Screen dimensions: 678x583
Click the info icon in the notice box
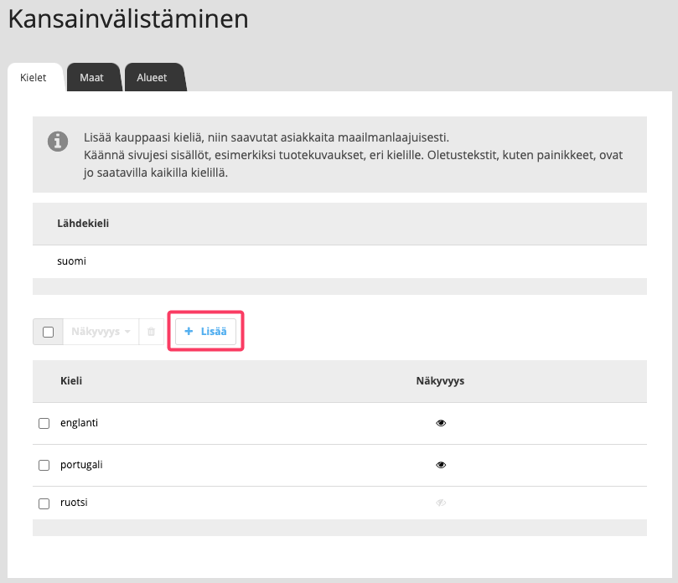click(x=58, y=142)
